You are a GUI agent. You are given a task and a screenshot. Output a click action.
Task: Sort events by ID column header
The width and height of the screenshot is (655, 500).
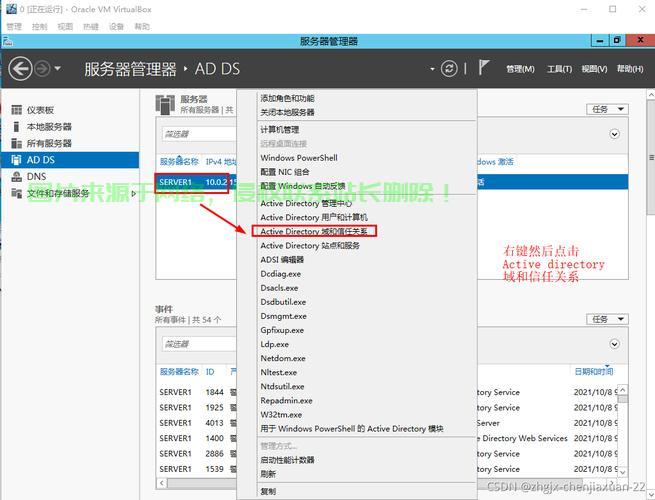tap(210, 372)
